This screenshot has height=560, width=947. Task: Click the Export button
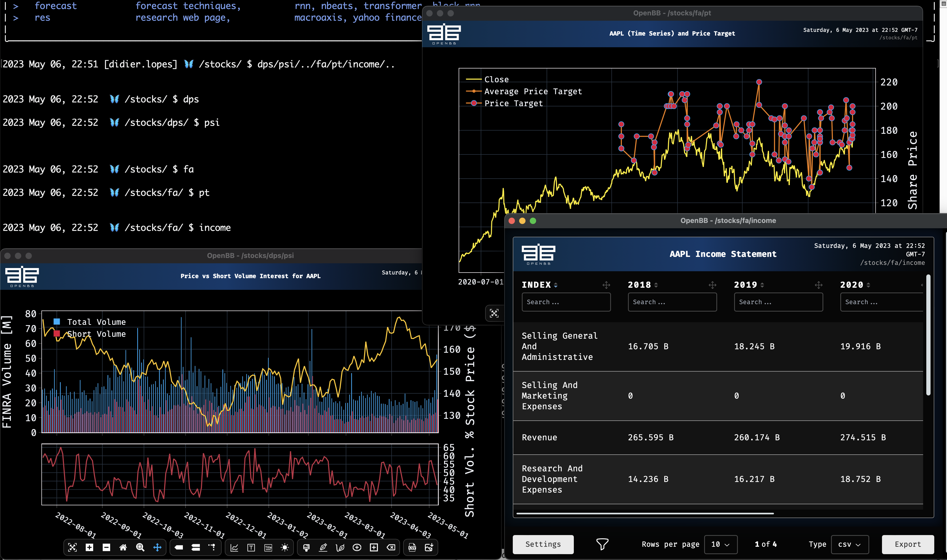pyautogui.click(x=908, y=544)
